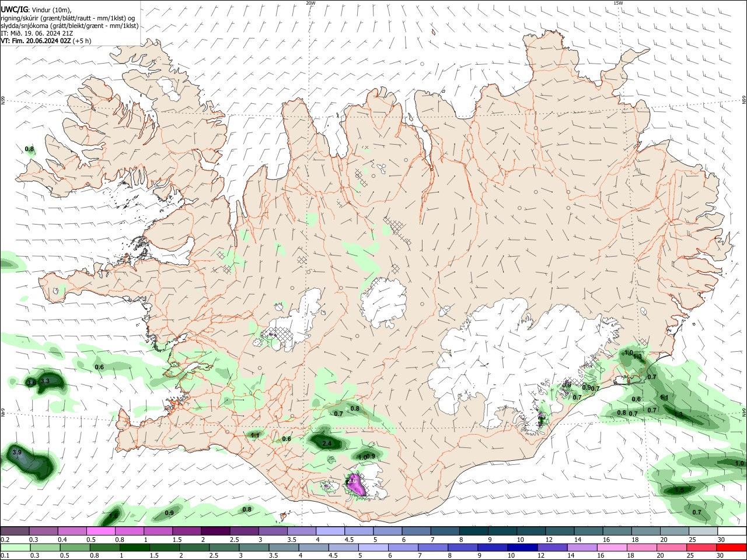
Task: Select the darkest green swatch starting at 1, lower row
Action: tap(134, 547)
